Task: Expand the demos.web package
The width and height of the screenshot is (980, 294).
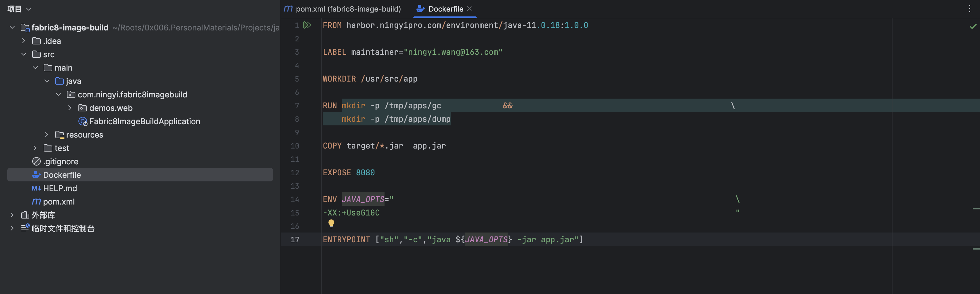Action: click(70, 108)
